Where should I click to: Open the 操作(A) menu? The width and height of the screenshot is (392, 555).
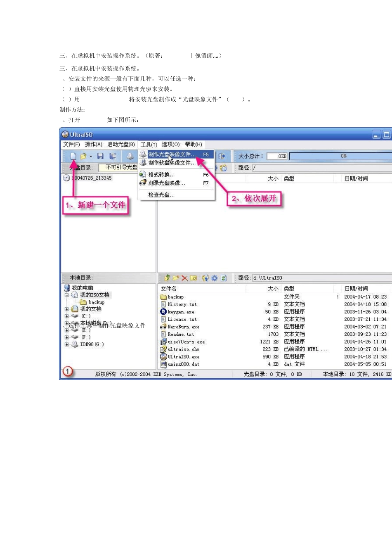pos(94,144)
